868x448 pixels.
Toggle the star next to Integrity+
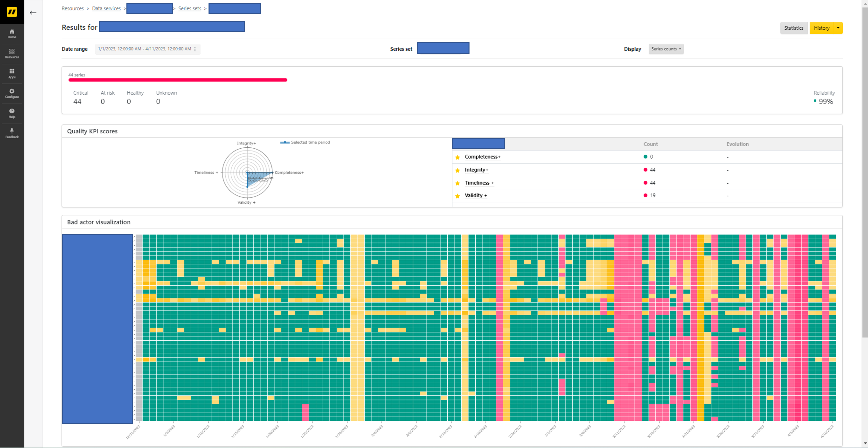click(x=457, y=170)
